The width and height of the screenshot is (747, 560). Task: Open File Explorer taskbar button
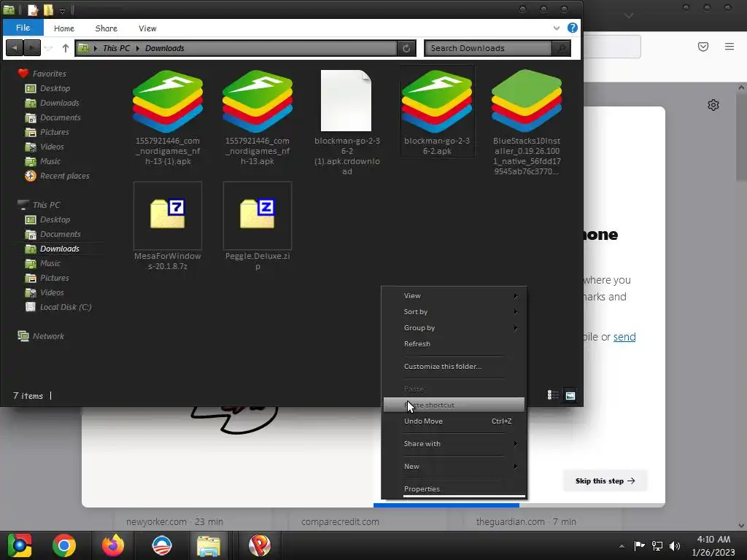209,545
